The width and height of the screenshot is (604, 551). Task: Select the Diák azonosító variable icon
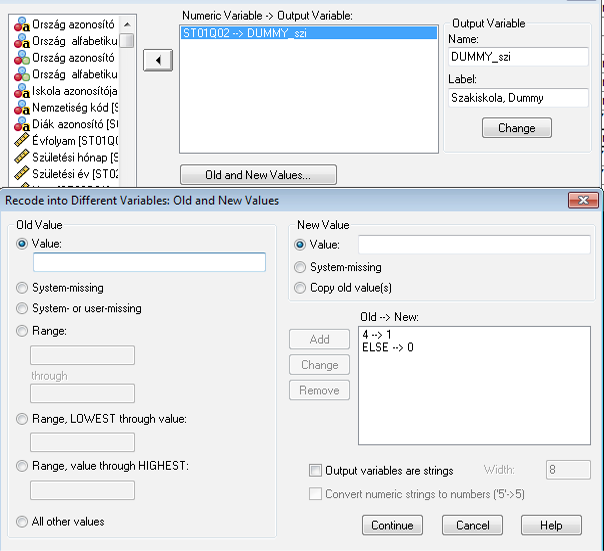click(x=20, y=124)
